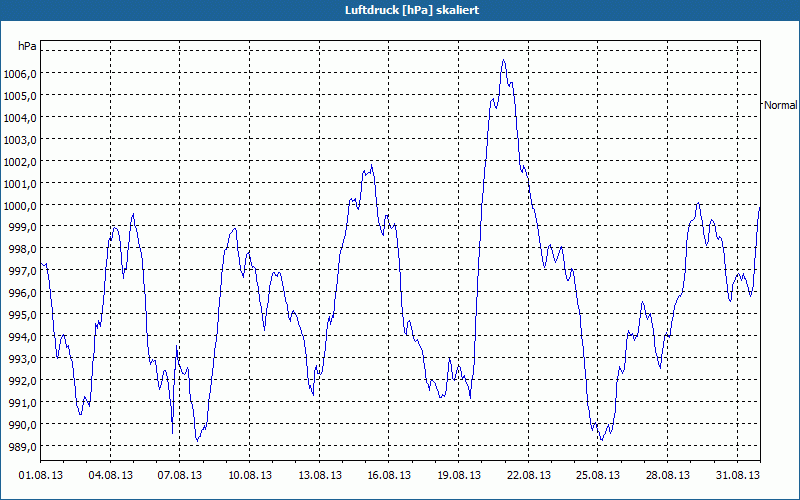Click the date label 04.08.13
Screen dimensions: 800x500
pos(111,475)
